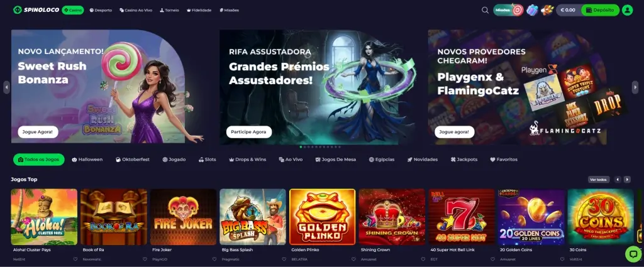Show next banner with right arrow
644x267 pixels.
coord(635,87)
